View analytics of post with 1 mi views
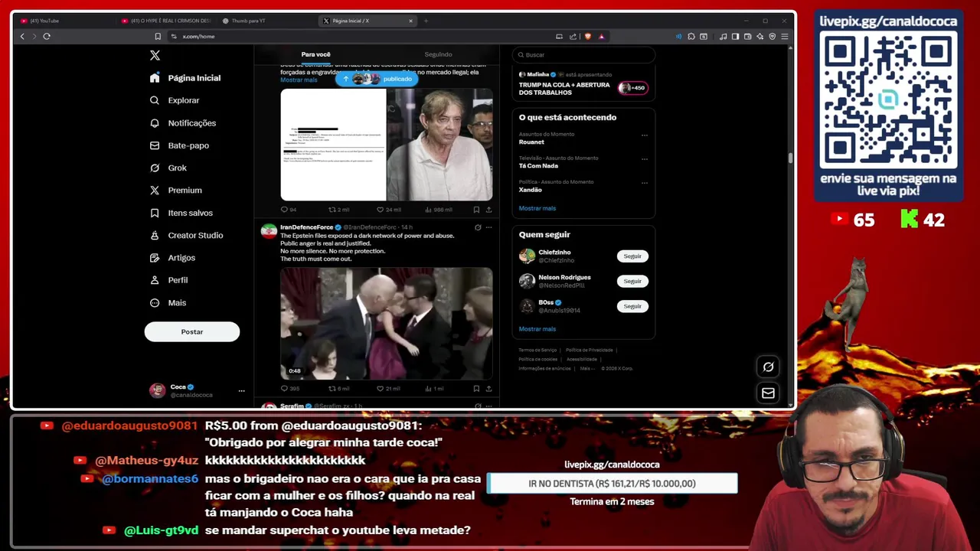The width and height of the screenshot is (980, 551). click(434, 389)
